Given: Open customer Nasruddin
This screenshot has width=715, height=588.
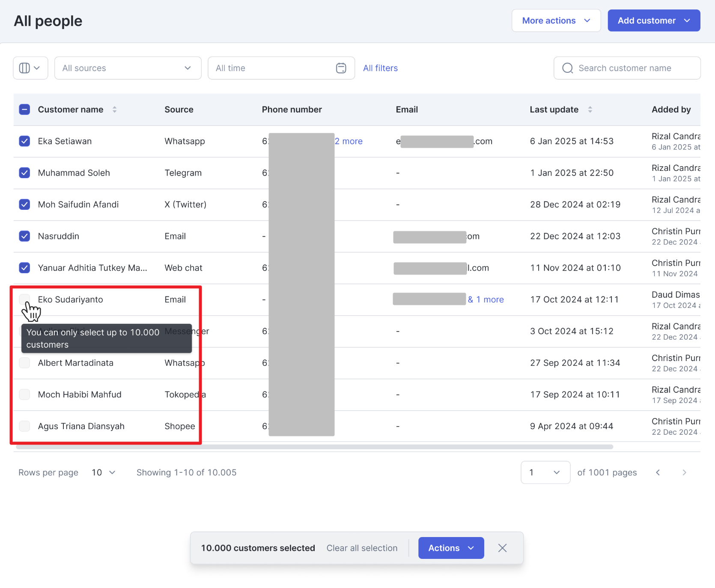Looking at the screenshot, I should [x=59, y=236].
